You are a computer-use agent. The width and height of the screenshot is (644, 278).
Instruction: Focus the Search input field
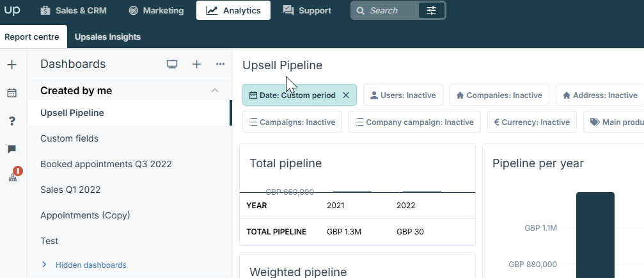click(386, 10)
